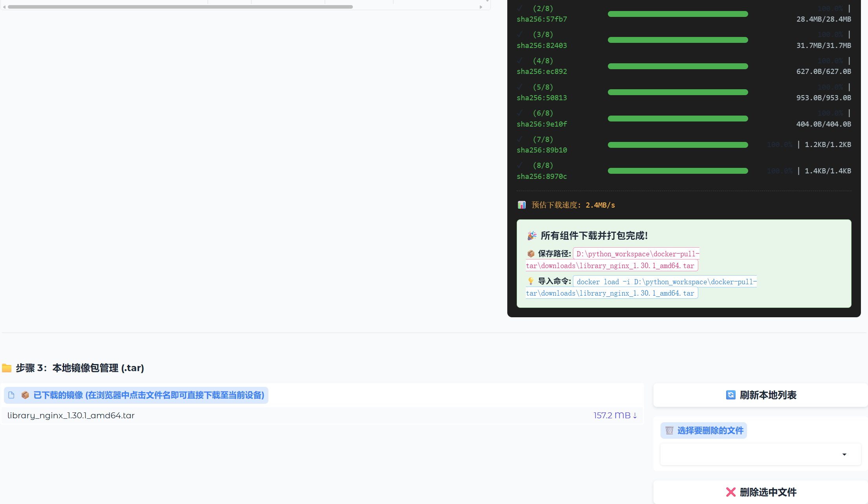Click the right scroll arrow of horizontal scrollbar
Screen dimensions: 868x504
481,7
